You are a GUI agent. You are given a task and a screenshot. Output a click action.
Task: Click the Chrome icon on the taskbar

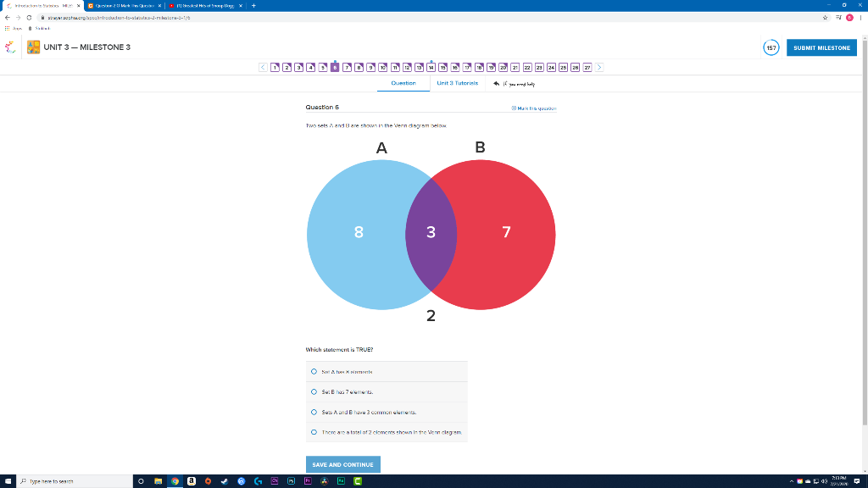click(175, 481)
